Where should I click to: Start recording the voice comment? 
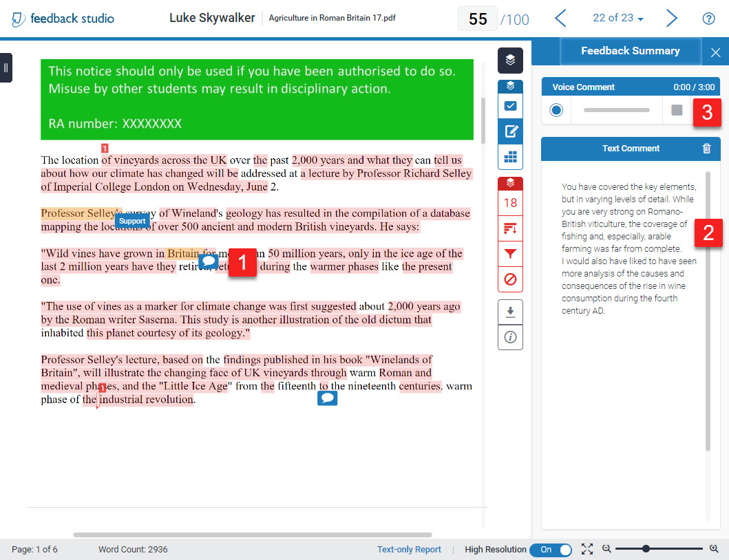(x=556, y=110)
